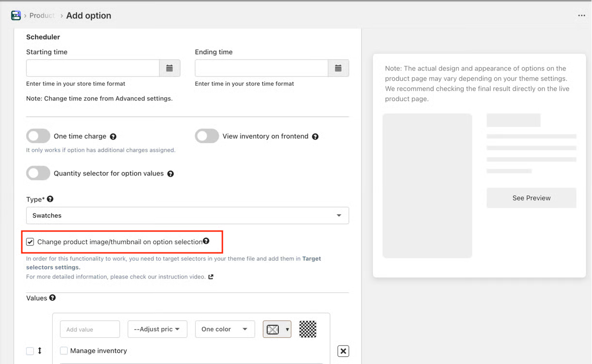
Task: Toggle Quantity selector for option values
Action: (x=38, y=173)
